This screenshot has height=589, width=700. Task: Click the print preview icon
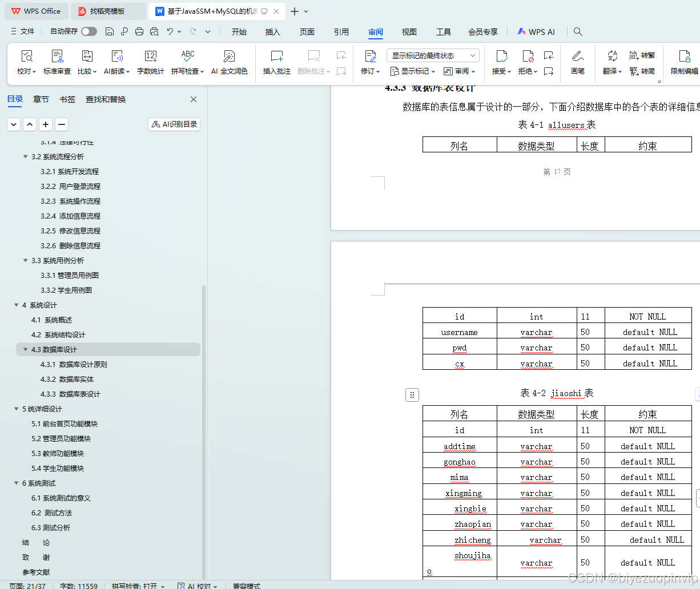pyautogui.click(x=154, y=31)
